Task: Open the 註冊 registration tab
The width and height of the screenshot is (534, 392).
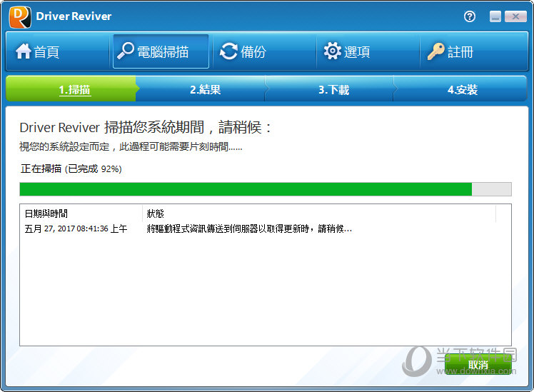Action: (474, 51)
